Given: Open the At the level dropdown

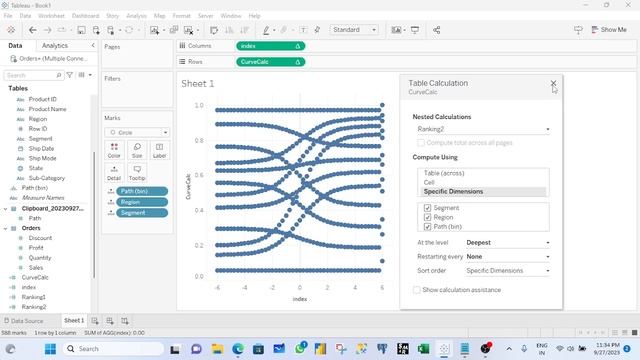Looking at the screenshot, I should click(507, 242).
